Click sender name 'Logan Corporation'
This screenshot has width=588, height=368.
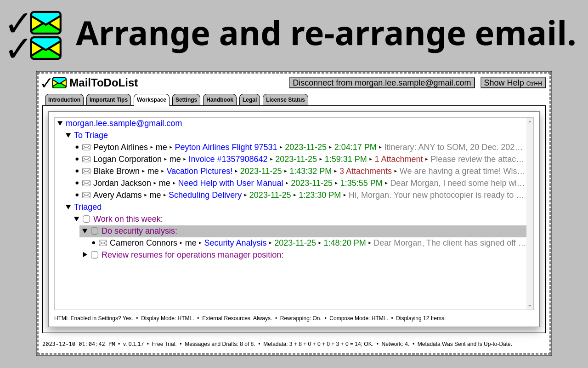pos(127,159)
